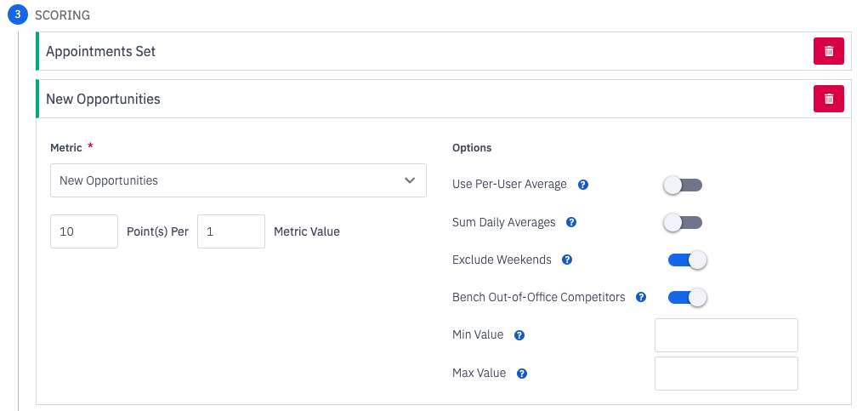Delete the New Opportunities scoring row
This screenshot has width=868, height=411.
coord(828,99)
